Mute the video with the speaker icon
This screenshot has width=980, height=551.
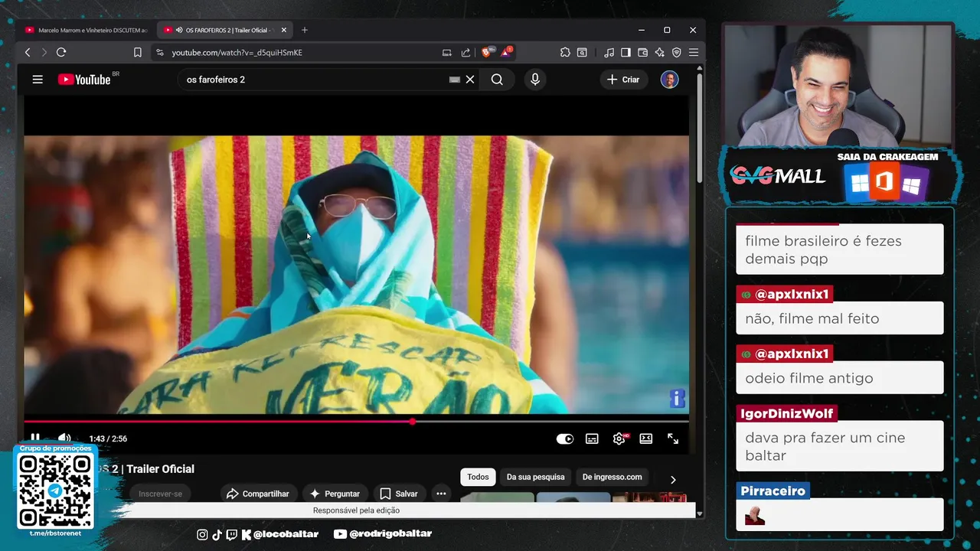point(64,439)
